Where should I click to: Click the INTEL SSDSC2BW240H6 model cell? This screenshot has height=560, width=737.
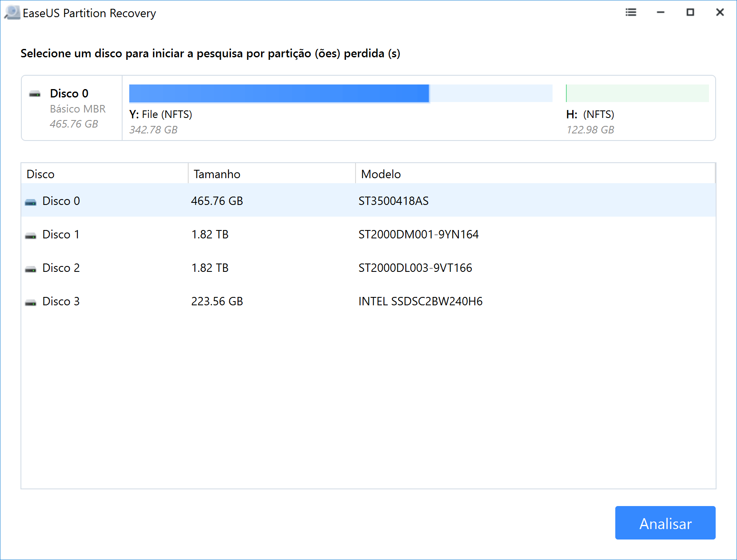tap(420, 301)
